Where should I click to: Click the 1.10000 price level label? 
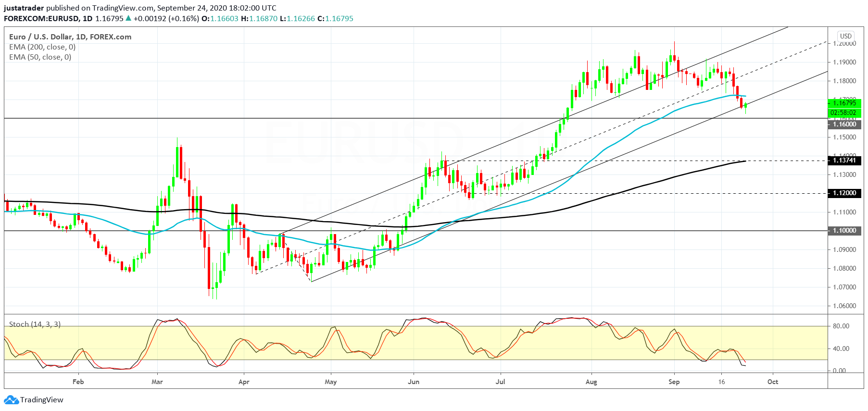[844, 231]
